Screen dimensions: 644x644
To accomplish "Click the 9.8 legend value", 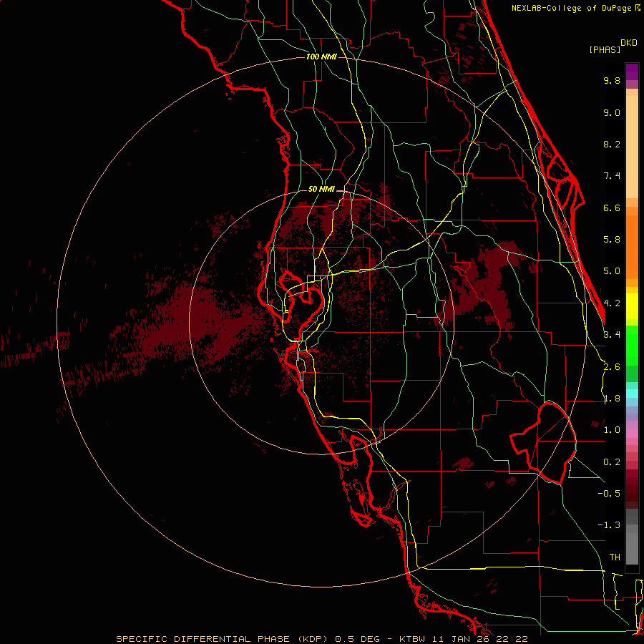I will 612,80.
